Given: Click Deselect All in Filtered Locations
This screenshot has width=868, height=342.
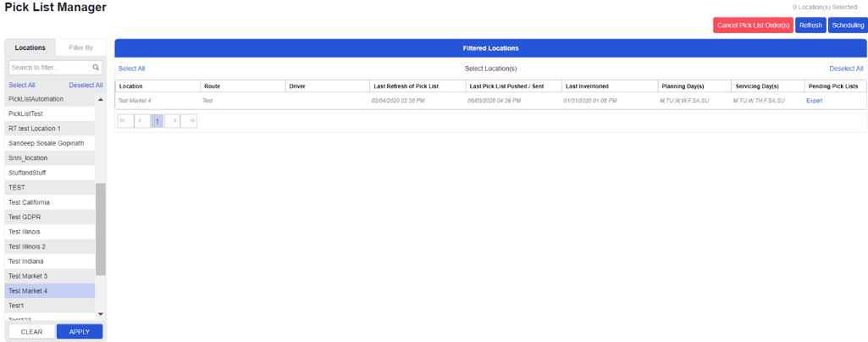Looking at the screenshot, I should pos(846,69).
